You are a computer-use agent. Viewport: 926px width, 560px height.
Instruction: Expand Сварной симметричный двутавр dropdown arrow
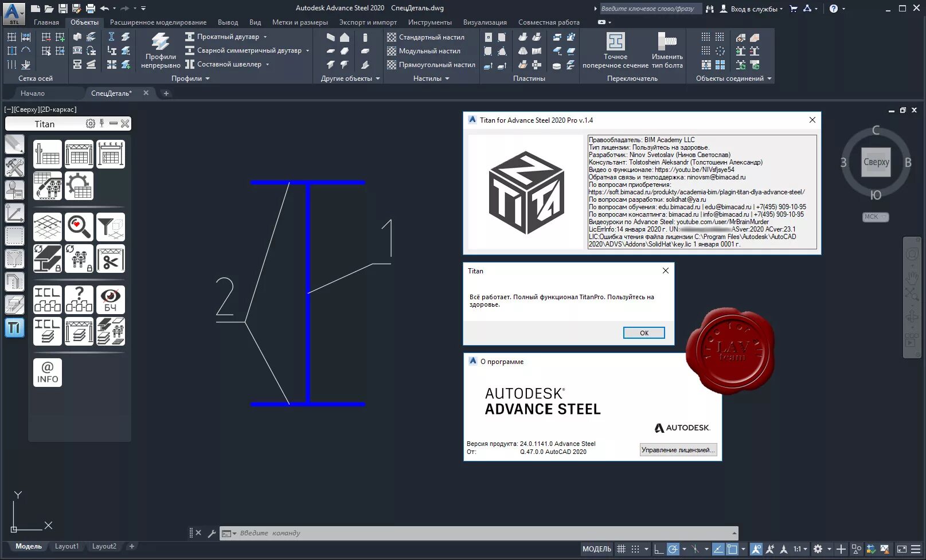308,51
